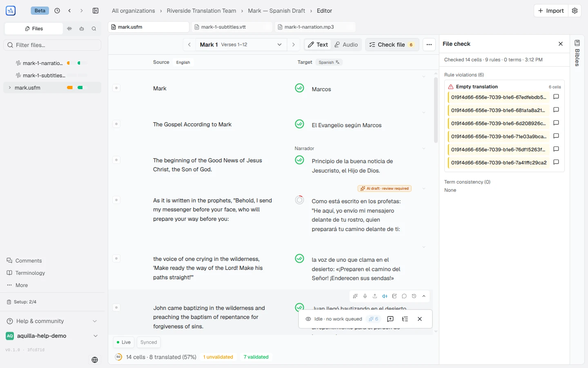Toggle validation check for Marcos cell
Image resolution: width=588 pixels, height=368 pixels.
300,88
